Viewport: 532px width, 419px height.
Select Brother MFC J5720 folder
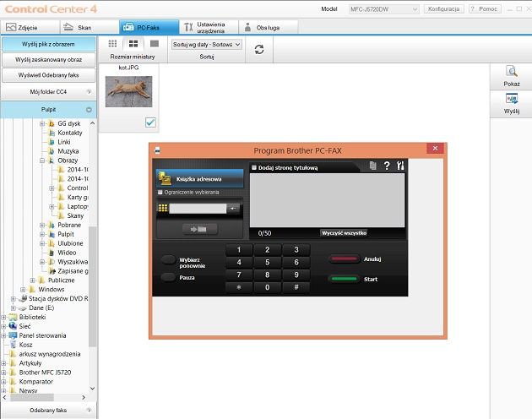click(45, 373)
